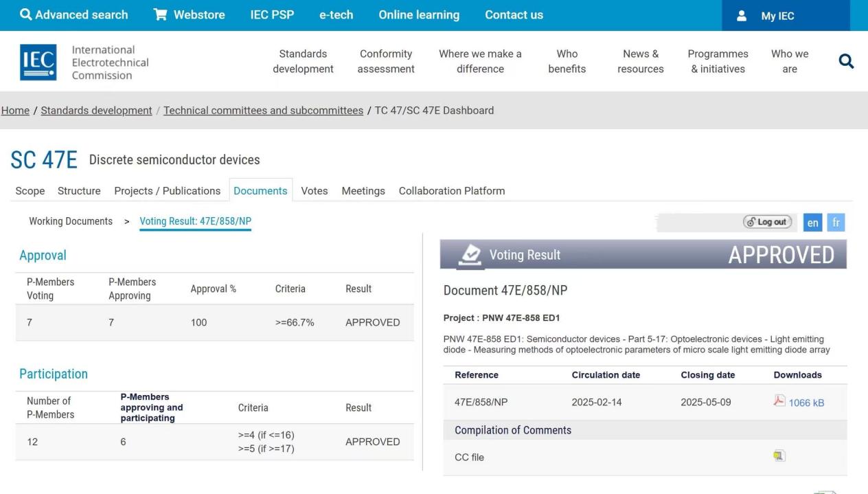868x494 pixels.
Task: Switch to the Votes tab
Action: (x=315, y=191)
